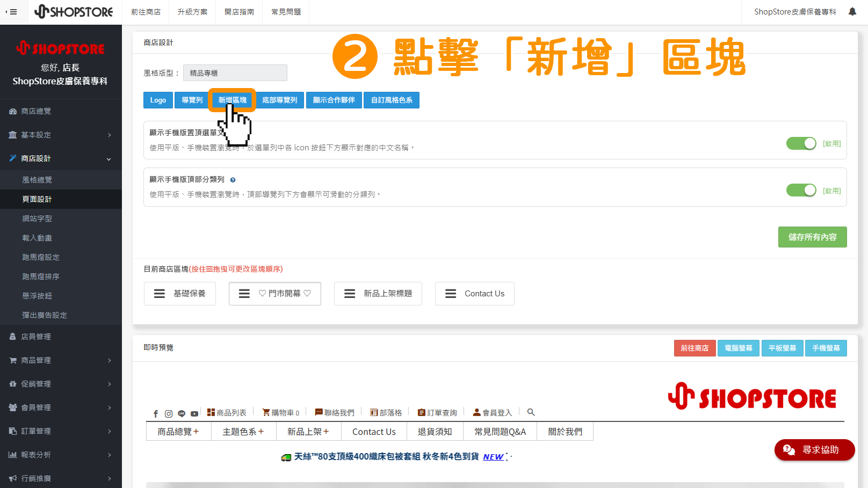This screenshot has width=868, height=488.
Task: Click the ShopStore皮膚保養專科 account name
Action: tap(795, 12)
